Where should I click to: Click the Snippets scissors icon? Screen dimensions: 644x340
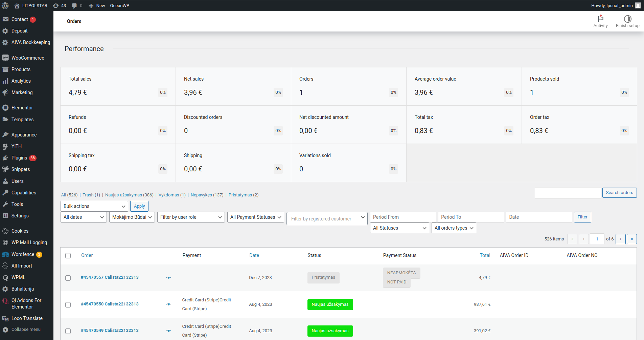coord(5,169)
